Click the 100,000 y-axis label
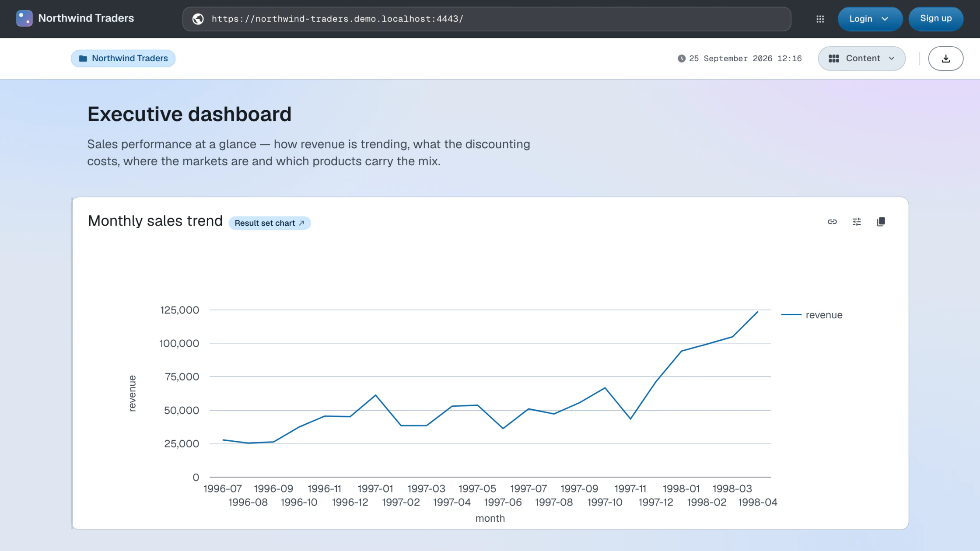This screenshot has width=980, height=551. point(179,343)
